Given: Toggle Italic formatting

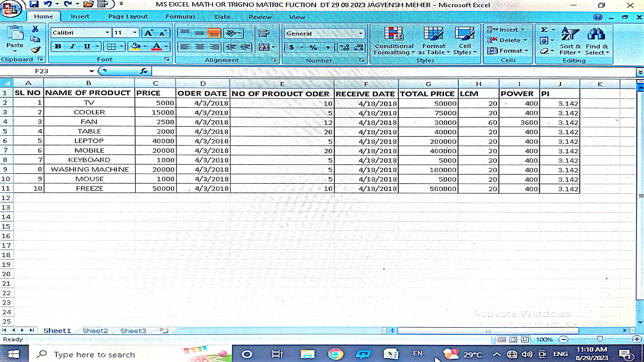Looking at the screenshot, I should pyautogui.click(x=72, y=46).
